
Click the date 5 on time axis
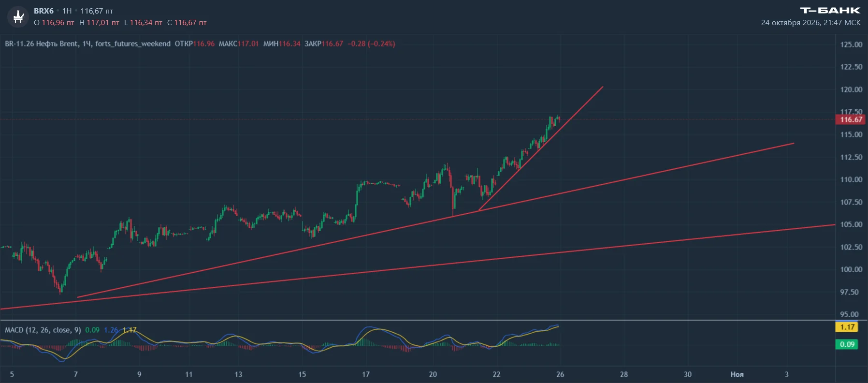click(12, 374)
